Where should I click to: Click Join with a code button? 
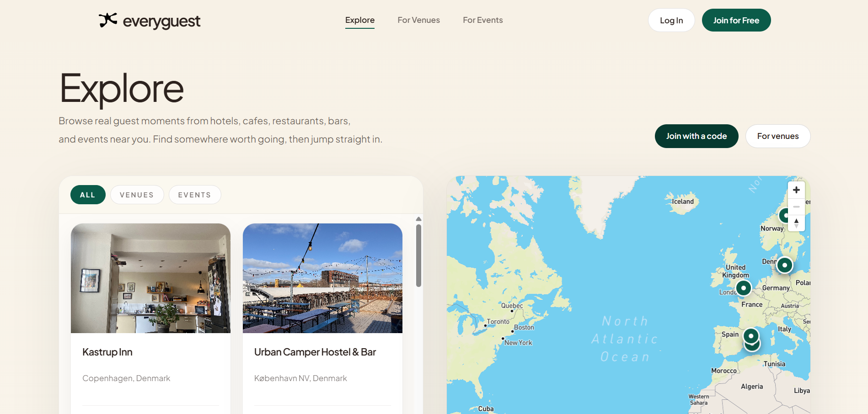pyautogui.click(x=696, y=136)
